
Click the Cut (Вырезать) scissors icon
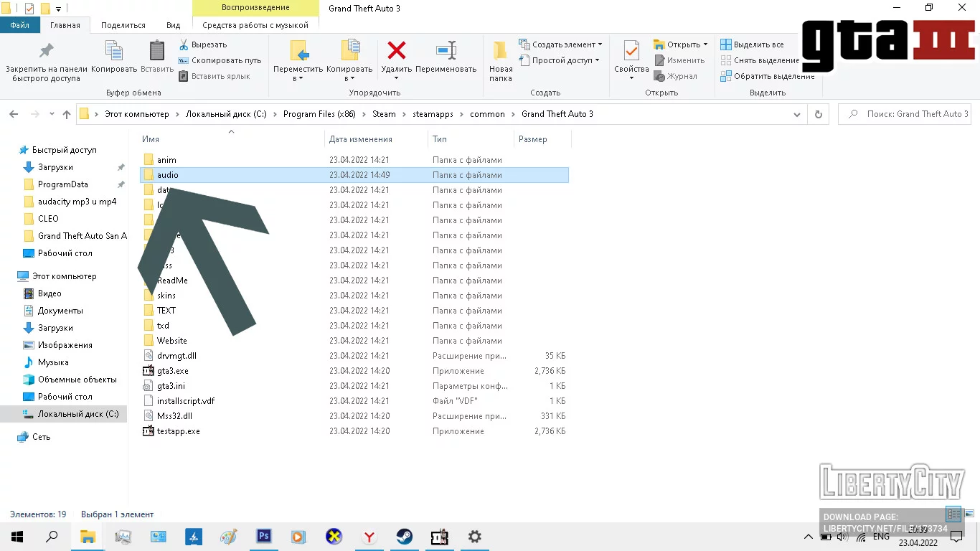184,44
